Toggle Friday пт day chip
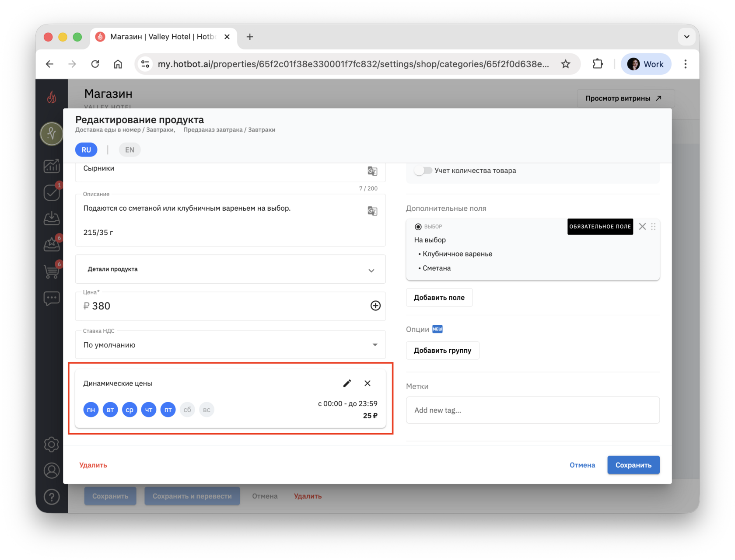Screen dimensions: 735x560 (x=168, y=410)
